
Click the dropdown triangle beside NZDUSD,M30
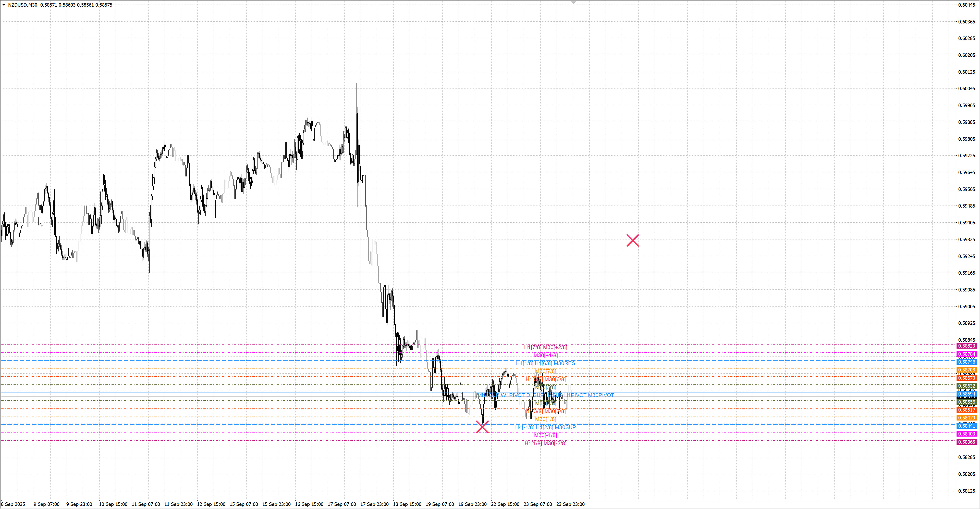pos(4,5)
